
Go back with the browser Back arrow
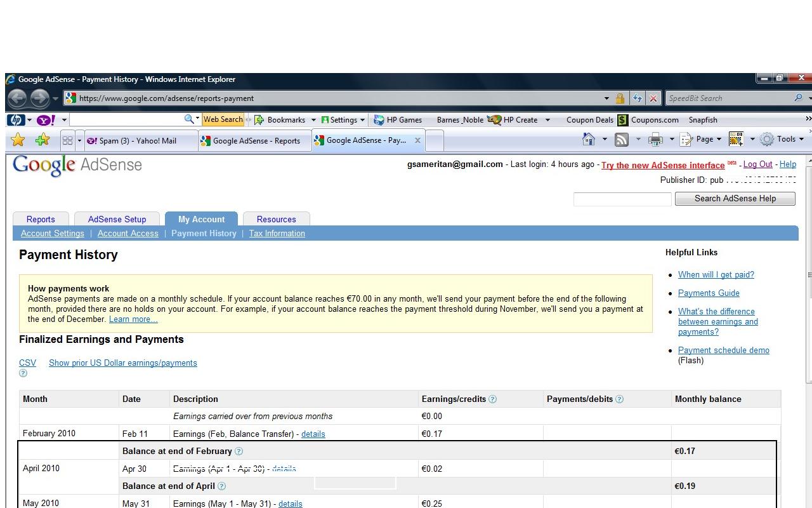click(17, 98)
